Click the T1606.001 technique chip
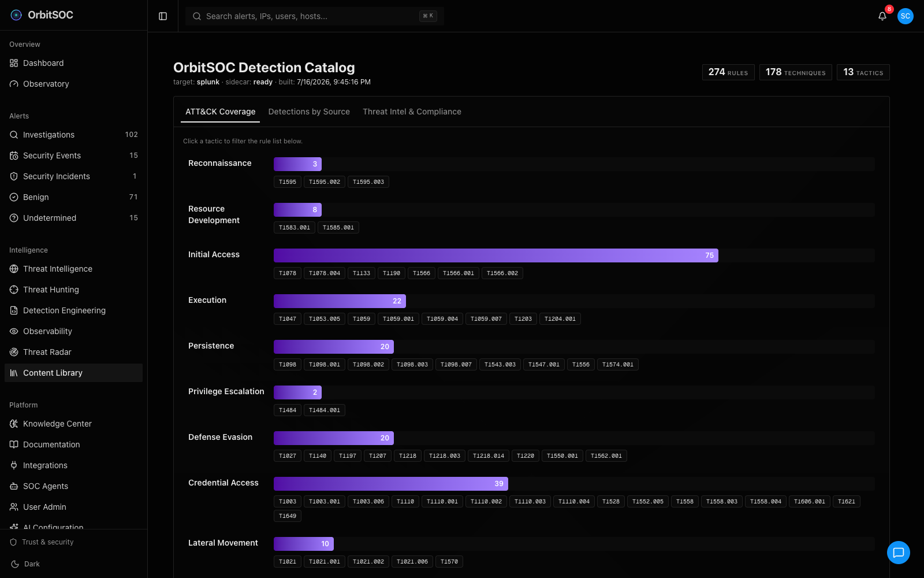Image resolution: width=924 pixels, height=578 pixels. [x=810, y=502]
